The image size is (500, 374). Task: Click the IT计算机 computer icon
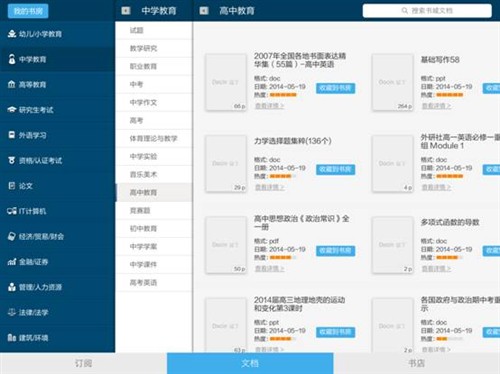[12, 211]
